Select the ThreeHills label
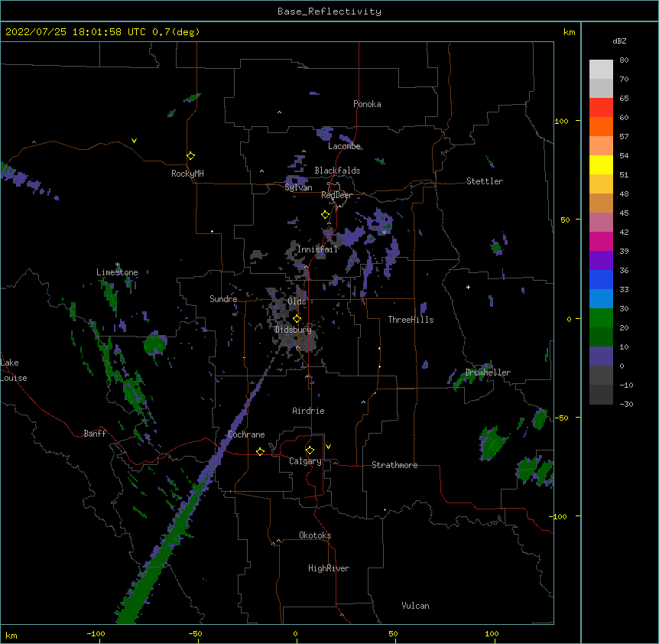This screenshot has width=659, height=644. pos(411,320)
